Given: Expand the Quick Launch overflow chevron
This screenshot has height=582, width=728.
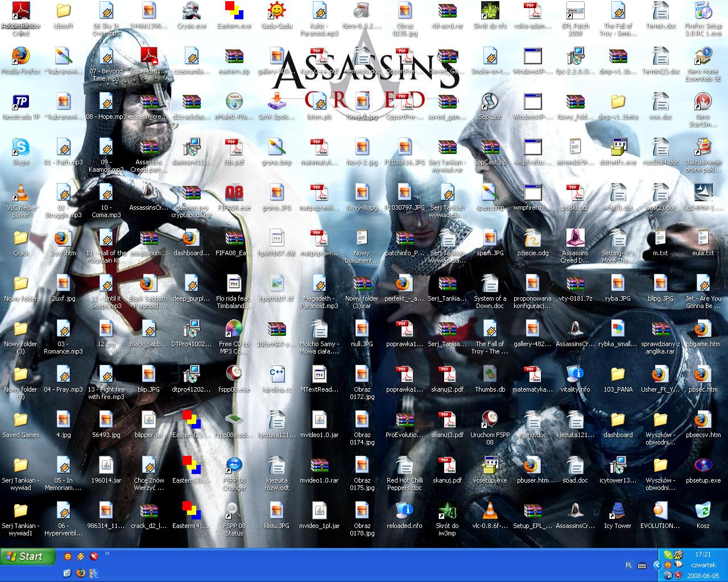Looking at the screenshot, I should [x=107, y=554].
